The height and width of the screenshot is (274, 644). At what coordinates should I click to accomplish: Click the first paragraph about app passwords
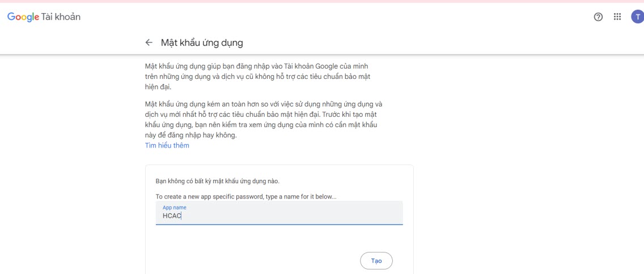[x=258, y=77]
